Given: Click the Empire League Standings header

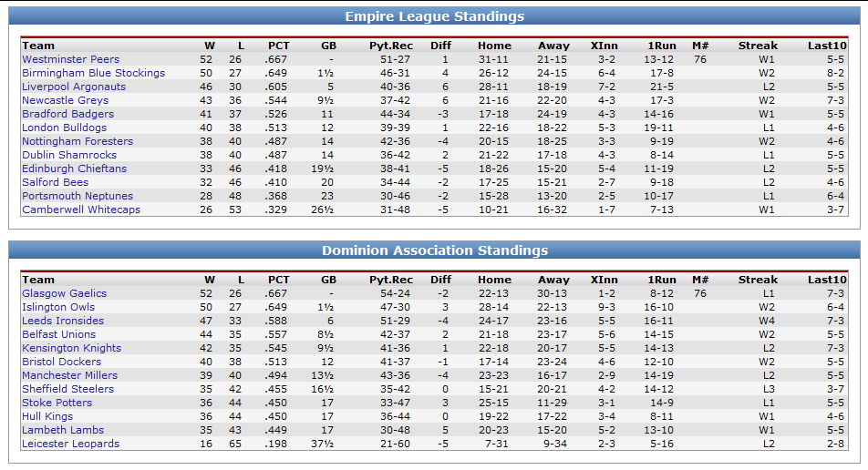Looking at the screenshot, I should point(435,16).
